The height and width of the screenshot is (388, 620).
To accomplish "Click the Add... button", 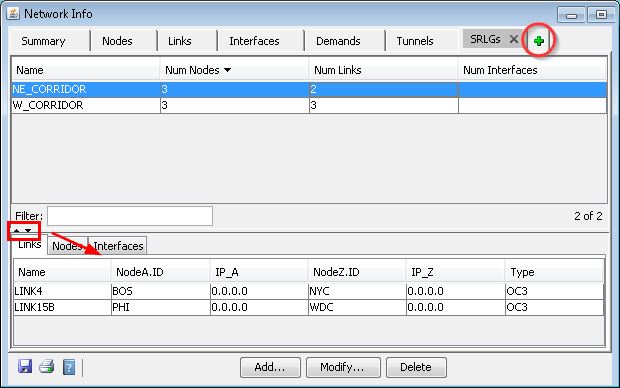I will click(x=270, y=367).
